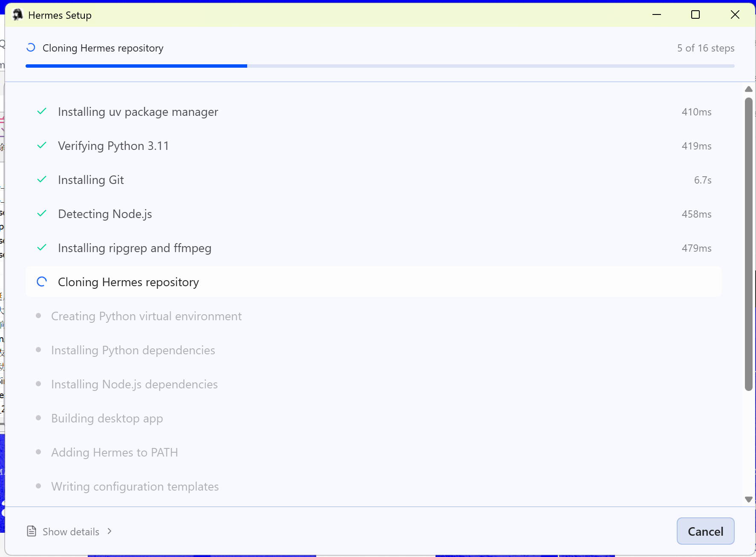Select 'Writing configuration templates' step text
Screen dimensions: 756x557
coord(135,486)
